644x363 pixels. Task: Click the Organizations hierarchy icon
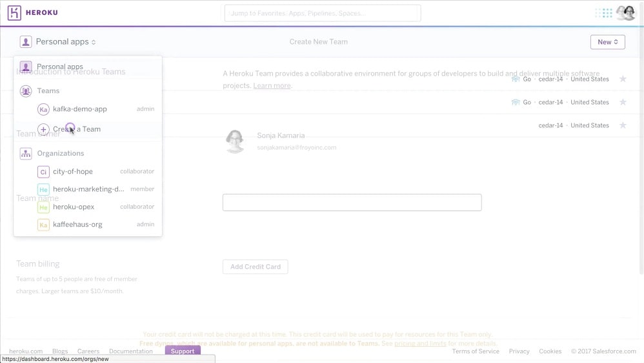coord(25,153)
